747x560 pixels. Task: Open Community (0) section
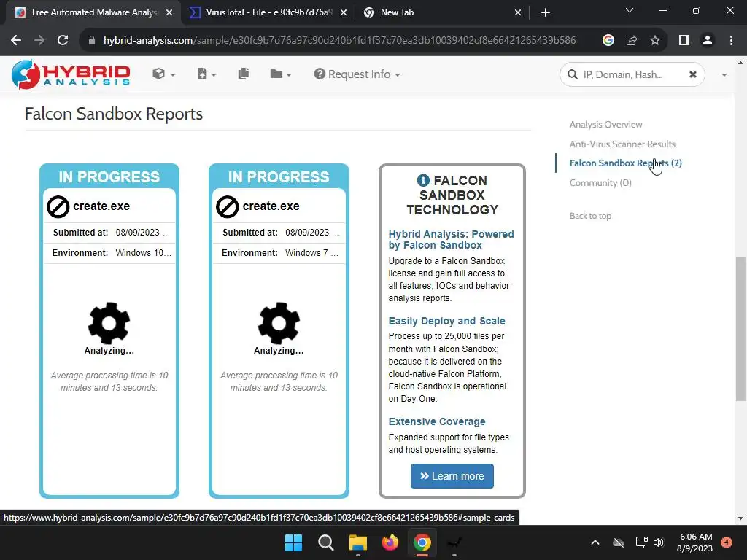click(x=600, y=183)
